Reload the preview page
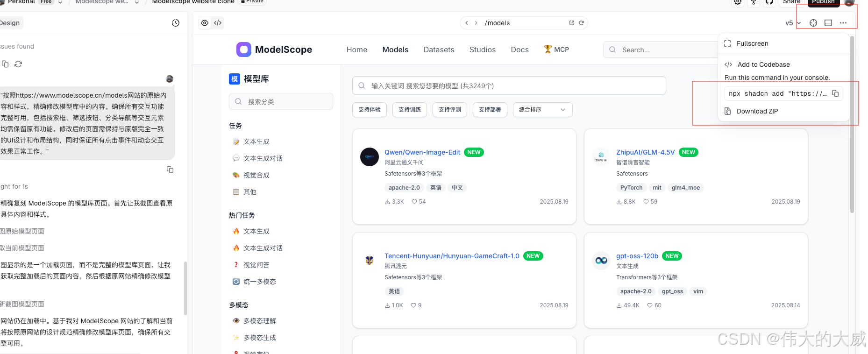The height and width of the screenshot is (354, 868). click(582, 23)
